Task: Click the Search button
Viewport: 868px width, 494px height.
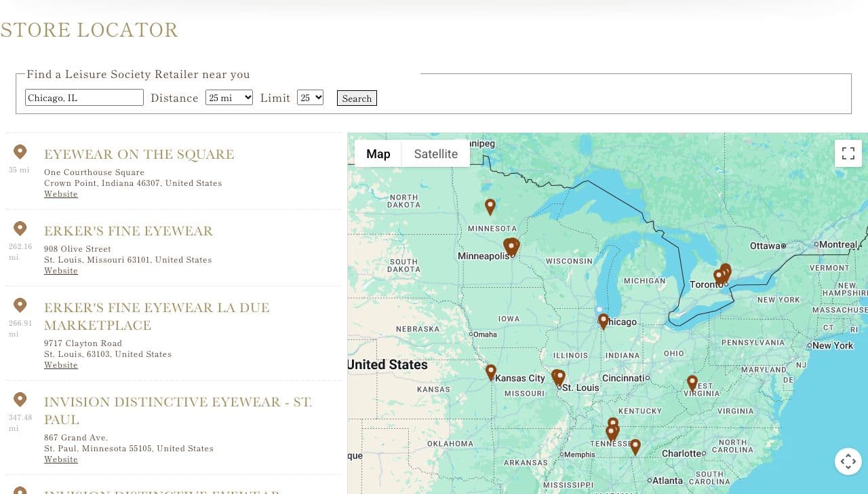Action: point(357,98)
